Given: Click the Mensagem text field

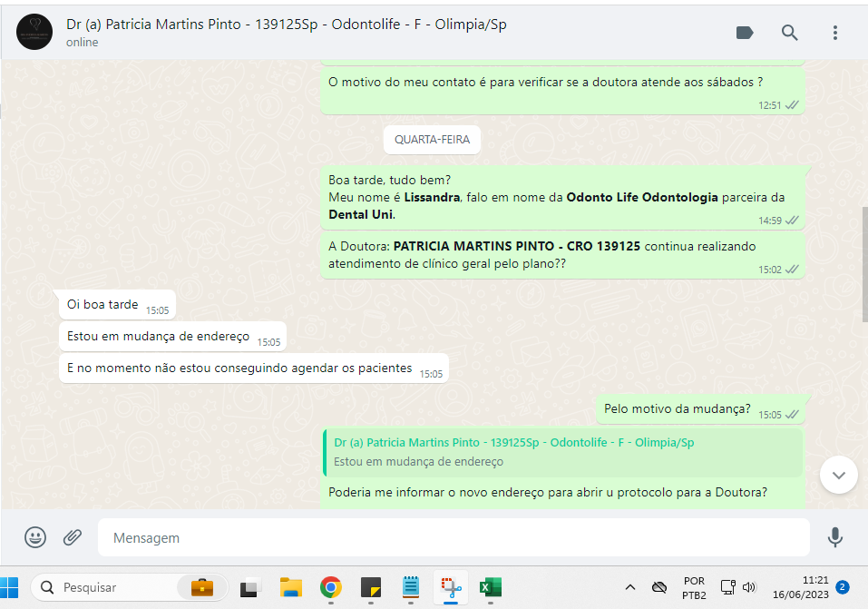Looking at the screenshot, I should pos(454,537).
